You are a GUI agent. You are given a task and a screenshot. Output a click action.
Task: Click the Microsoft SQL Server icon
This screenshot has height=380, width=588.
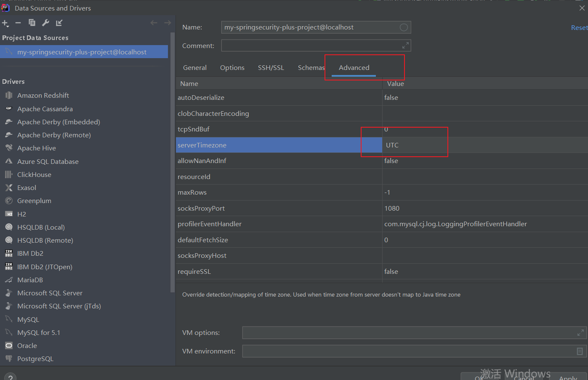tap(9, 293)
